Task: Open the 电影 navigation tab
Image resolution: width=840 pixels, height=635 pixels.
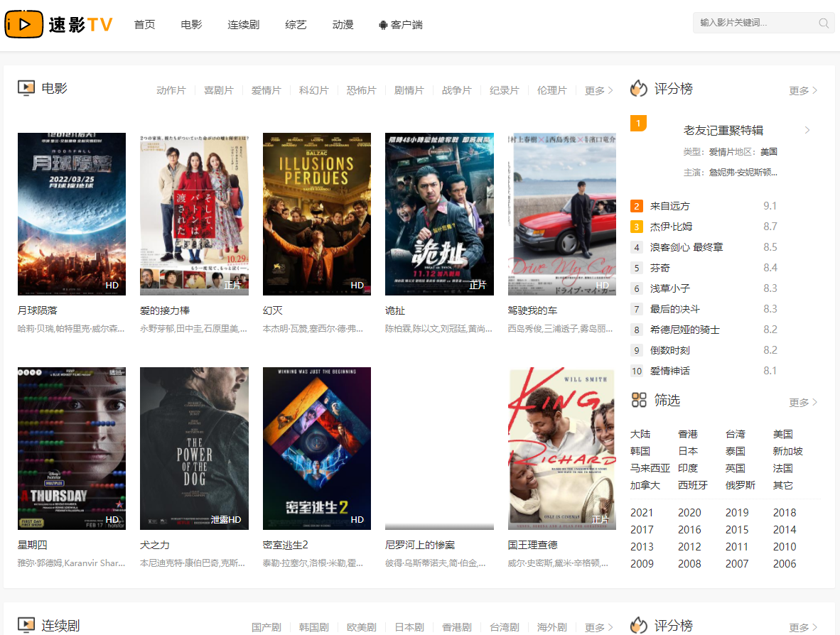Action: [x=191, y=25]
